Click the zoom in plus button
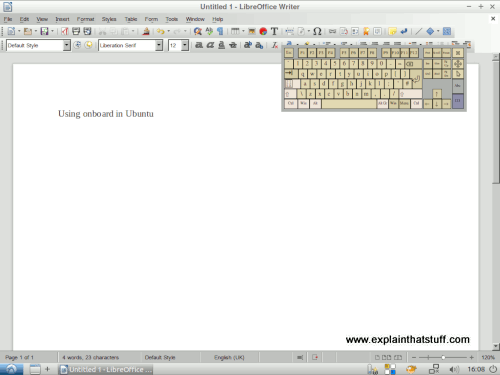 click(x=471, y=357)
